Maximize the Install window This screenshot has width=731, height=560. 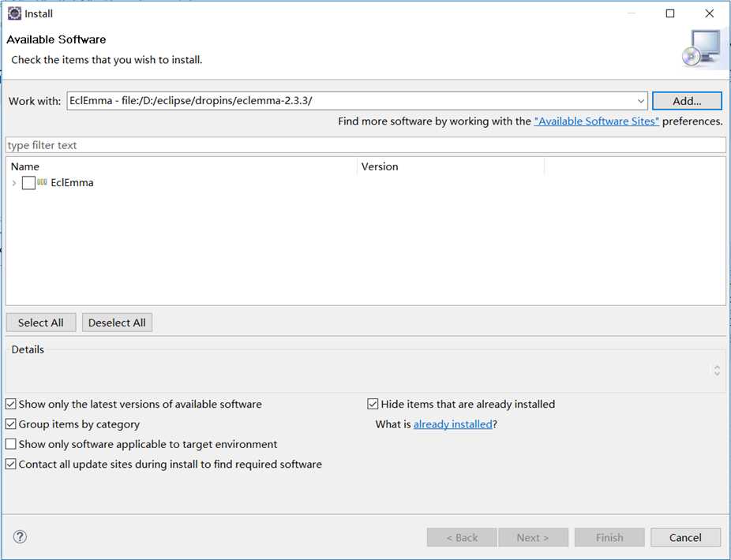[670, 13]
